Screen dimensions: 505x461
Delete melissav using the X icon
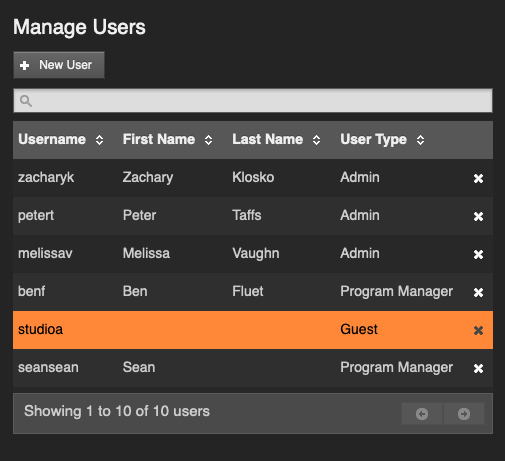(478, 254)
